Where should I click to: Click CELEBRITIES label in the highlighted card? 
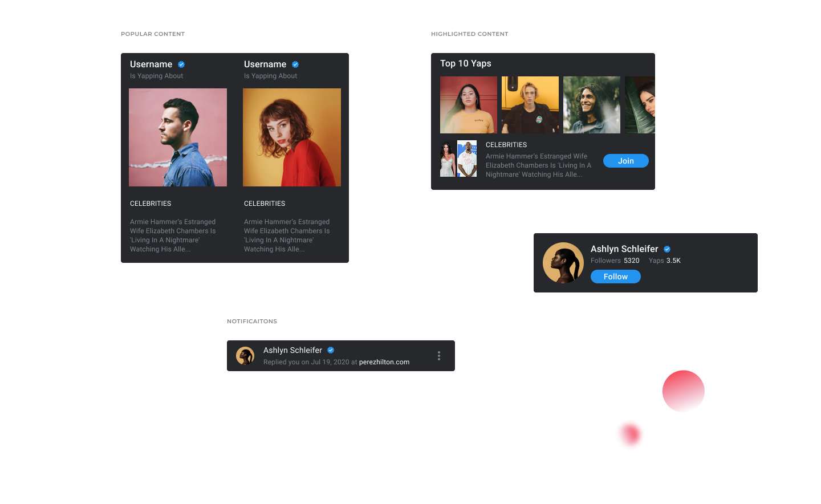click(506, 145)
